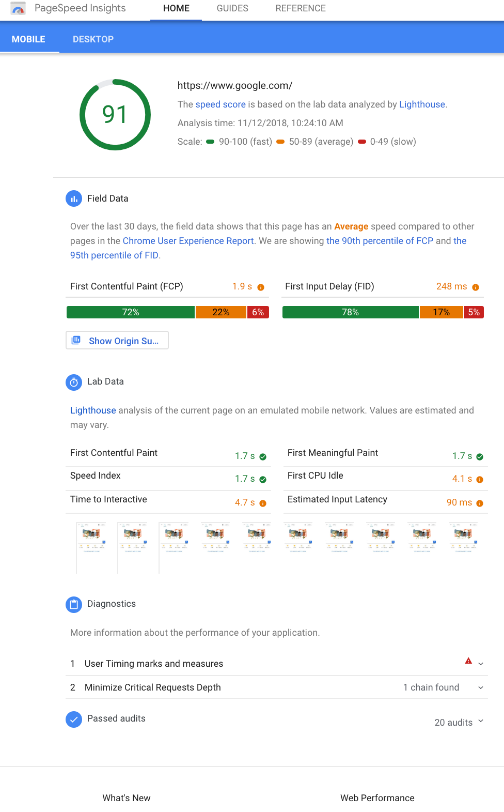Click the Diagnostics clipboard icon
The image size is (504, 812).
pos(74,604)
